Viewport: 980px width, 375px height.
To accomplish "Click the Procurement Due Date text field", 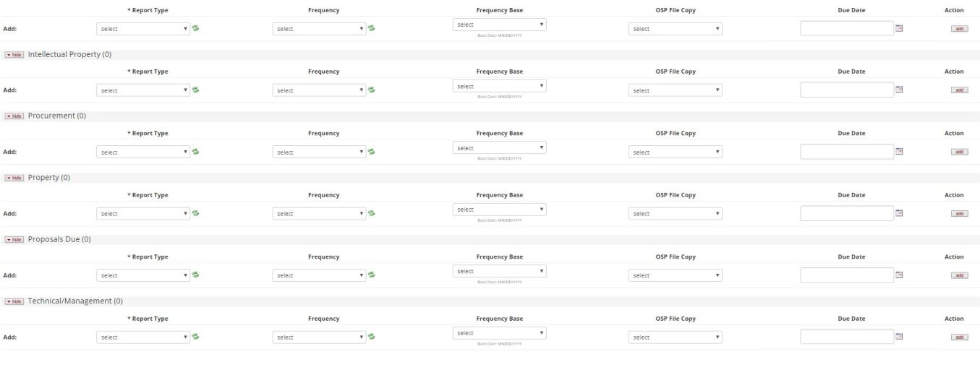I will 846,152.
